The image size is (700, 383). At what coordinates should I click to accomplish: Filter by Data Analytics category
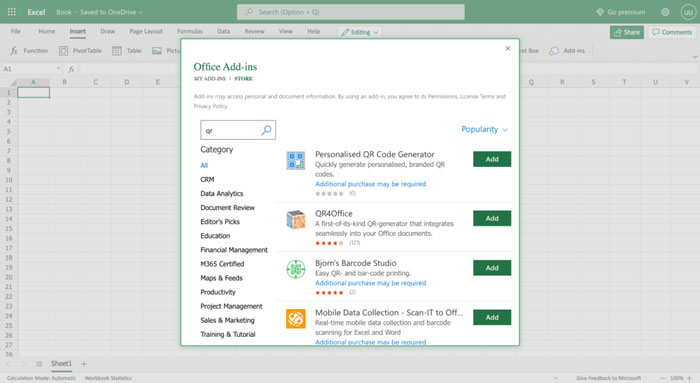tap(222, 194)
